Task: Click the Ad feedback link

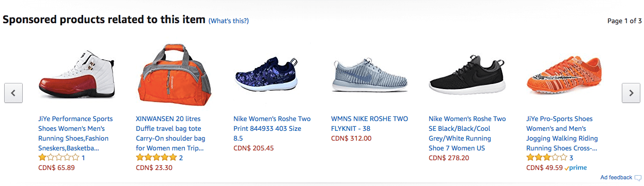Action: (x=616, y=178)
